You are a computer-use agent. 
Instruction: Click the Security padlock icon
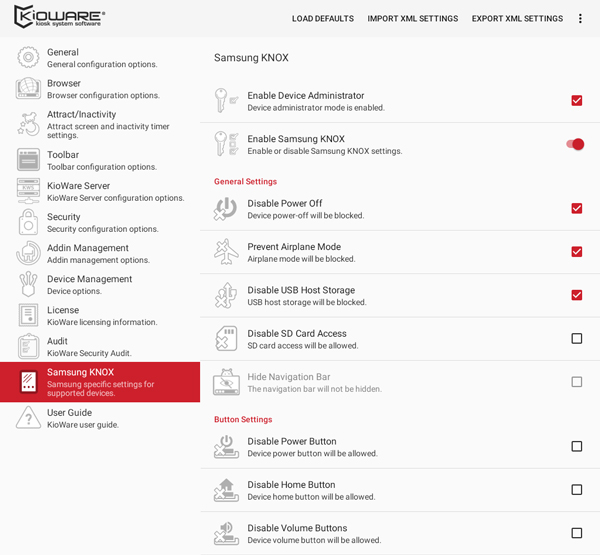click(x=28, y=222)
